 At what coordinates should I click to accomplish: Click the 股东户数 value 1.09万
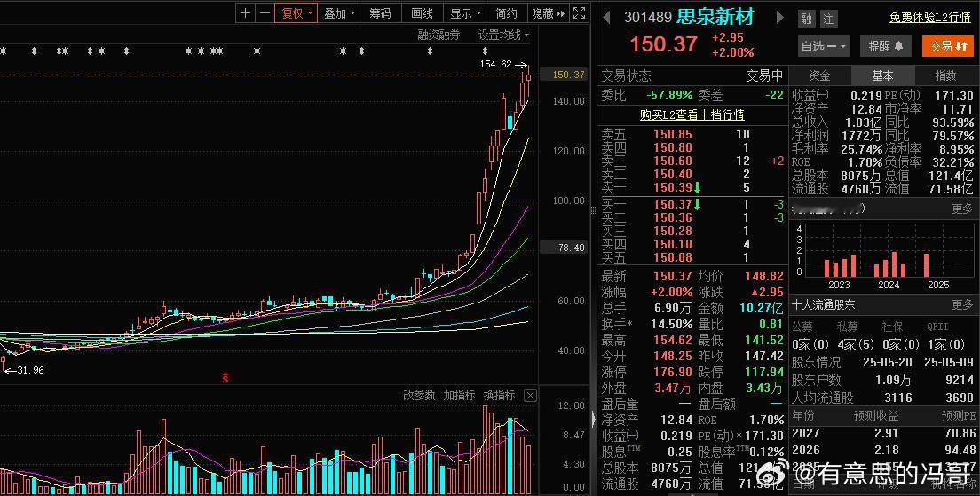point(894,381)
